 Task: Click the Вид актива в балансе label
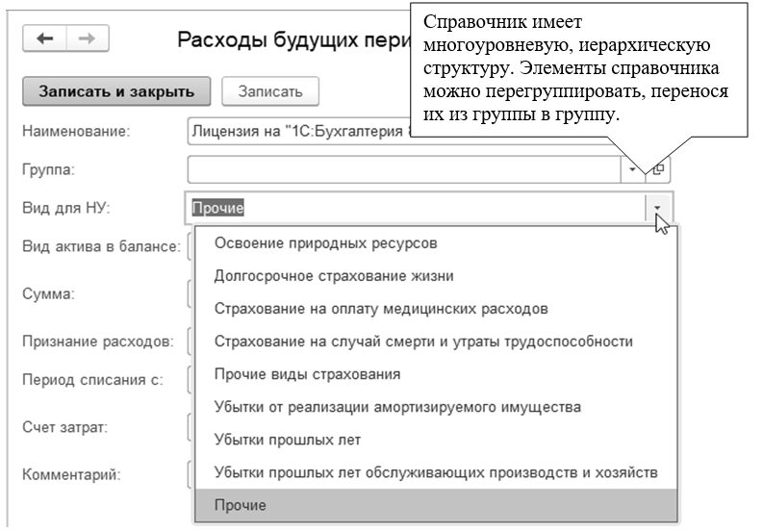pos(101,246)
